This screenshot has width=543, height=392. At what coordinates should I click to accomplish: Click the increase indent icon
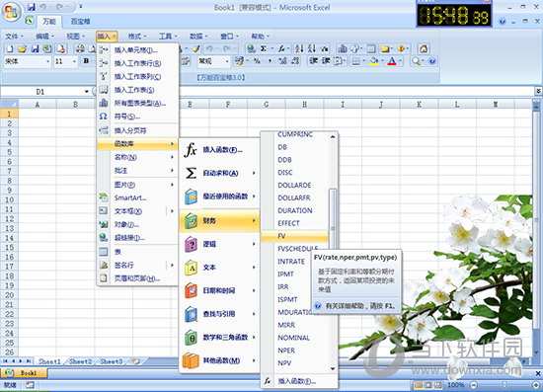click(x=326, y=61)
